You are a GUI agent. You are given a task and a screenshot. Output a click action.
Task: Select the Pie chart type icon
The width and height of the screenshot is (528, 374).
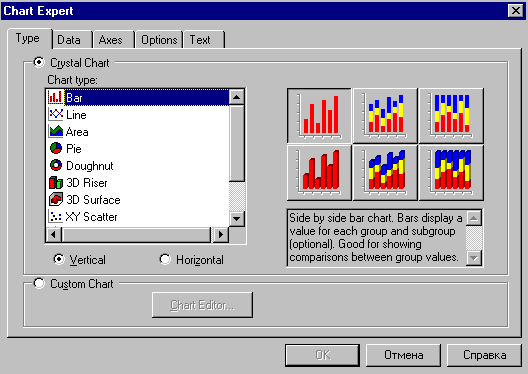pos(56,148)
